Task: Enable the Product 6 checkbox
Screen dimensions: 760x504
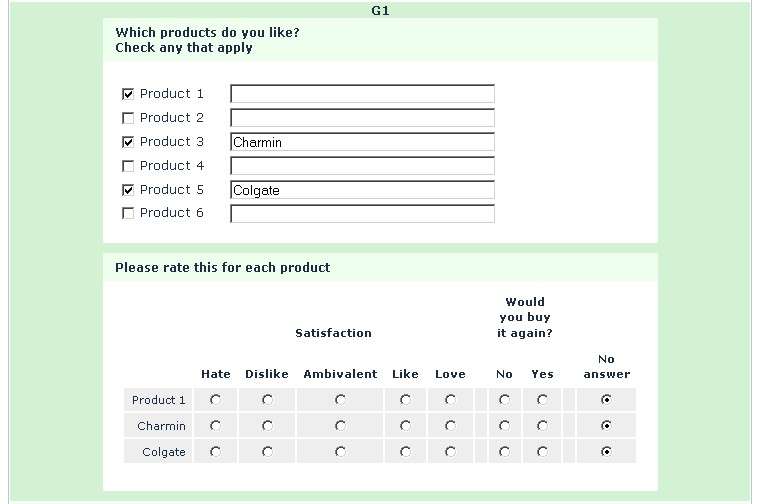Action: click(x=127, y=213)
